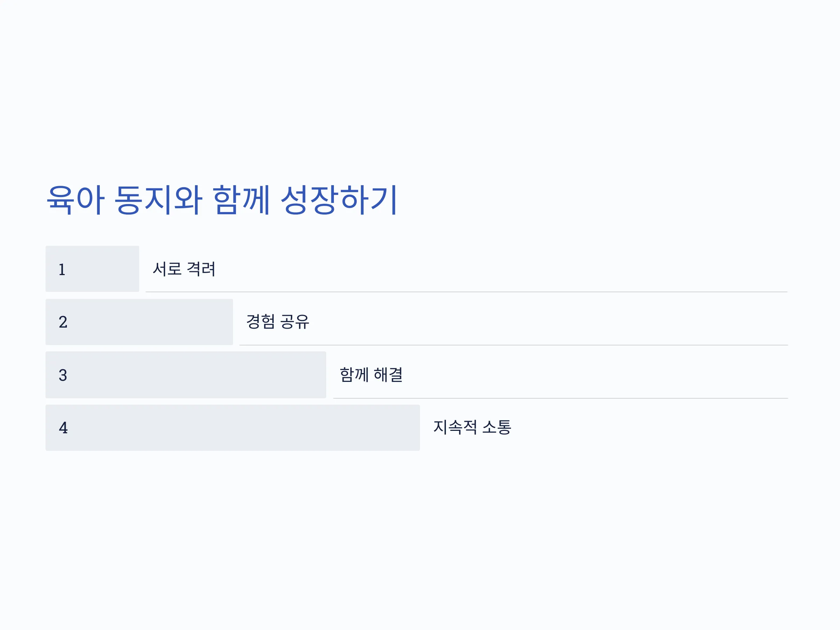The image size is (840, 630).
Task: Select the '함께 해결' step label
Action: coord(371,374)
